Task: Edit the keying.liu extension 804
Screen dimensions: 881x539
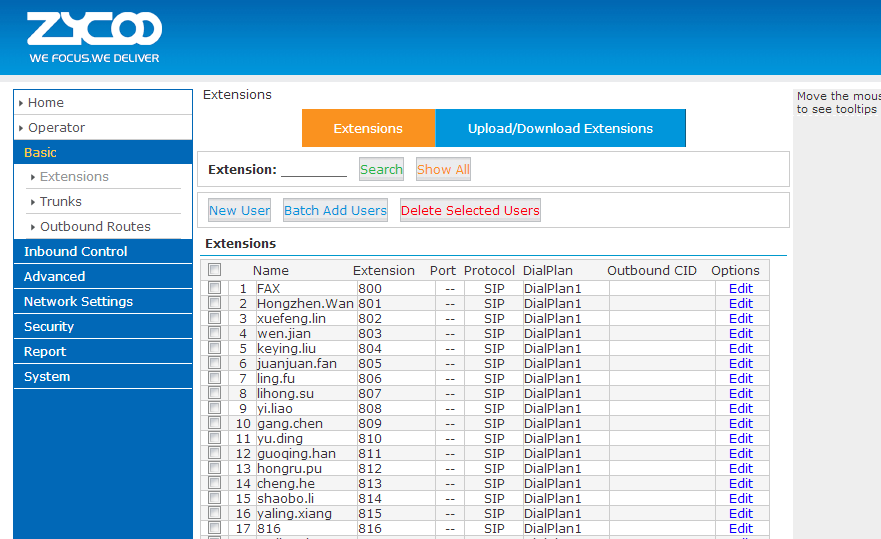Action: pyautogui.click(x=740, y=349)
